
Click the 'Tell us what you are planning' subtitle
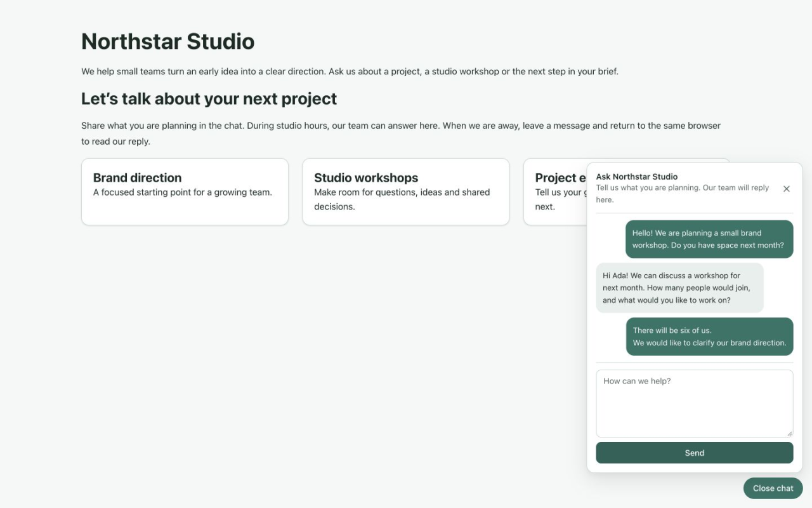(683, 194)
